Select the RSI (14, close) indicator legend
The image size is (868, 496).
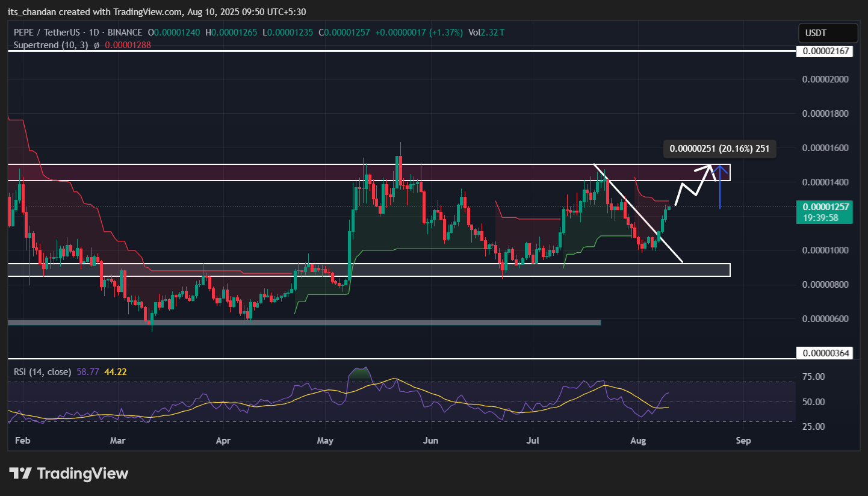click(x=42, y=372)
